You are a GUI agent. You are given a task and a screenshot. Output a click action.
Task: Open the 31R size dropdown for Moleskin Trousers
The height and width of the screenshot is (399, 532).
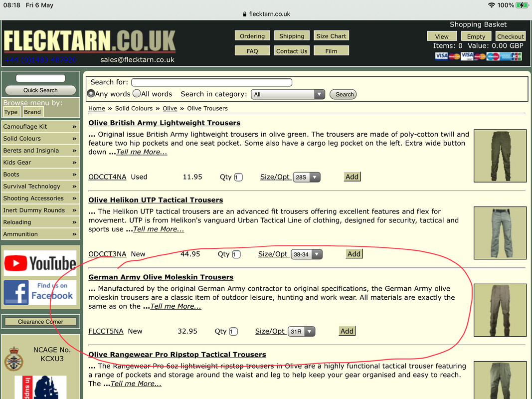301,332
